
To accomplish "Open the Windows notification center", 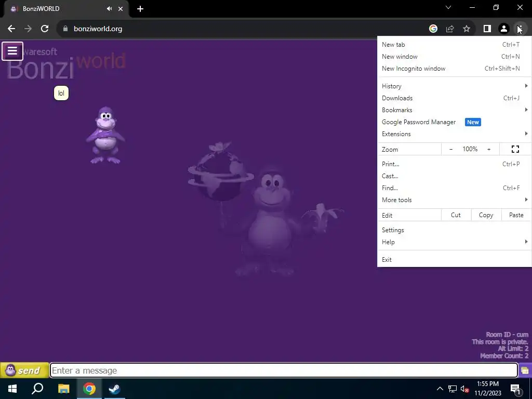I will tap(515, 389).
